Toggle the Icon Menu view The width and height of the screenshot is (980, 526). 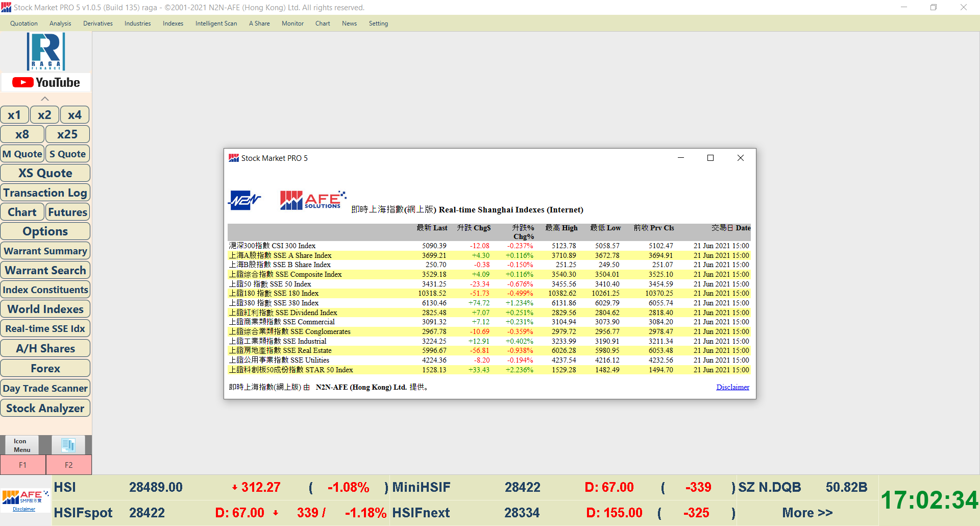pyautogui.click(x=21, y=445)
